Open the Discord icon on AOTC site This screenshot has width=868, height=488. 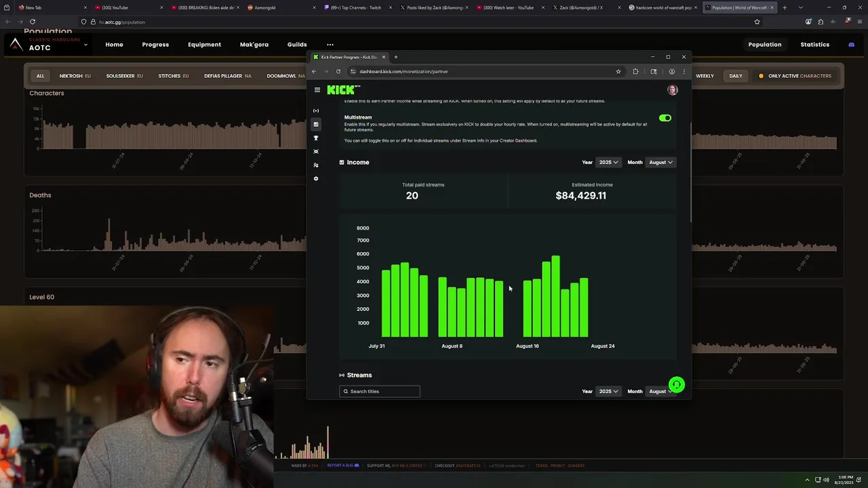852,45
